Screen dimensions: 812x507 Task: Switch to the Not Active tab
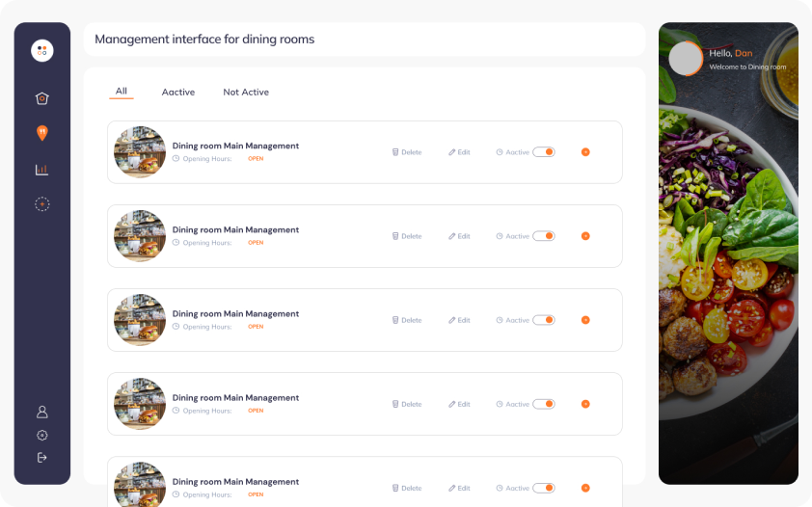[246, 93]
